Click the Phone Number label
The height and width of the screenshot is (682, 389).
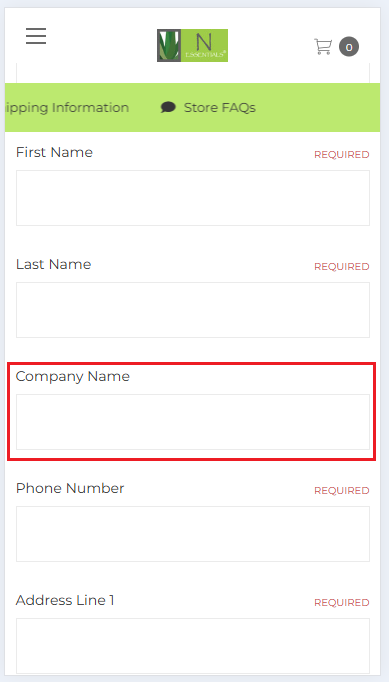click(70, 488)
